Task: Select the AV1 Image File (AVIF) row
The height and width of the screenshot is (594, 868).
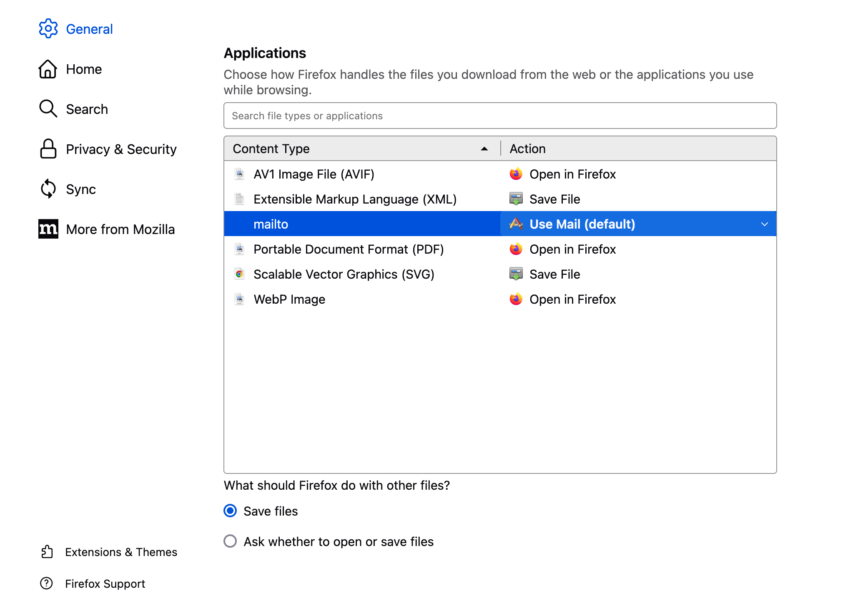Action: coord(500,174)
